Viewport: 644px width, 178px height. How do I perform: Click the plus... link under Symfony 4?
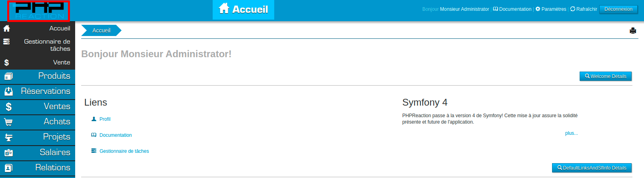[571, 133]
